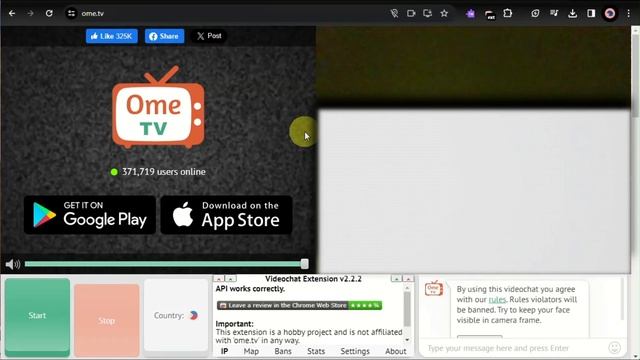Open the Bans tab

(283, 351)
